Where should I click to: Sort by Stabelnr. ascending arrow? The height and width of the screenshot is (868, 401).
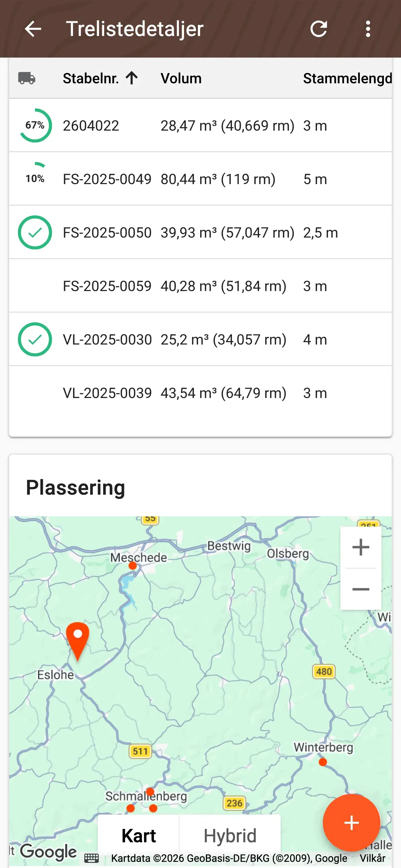[132, 78]
